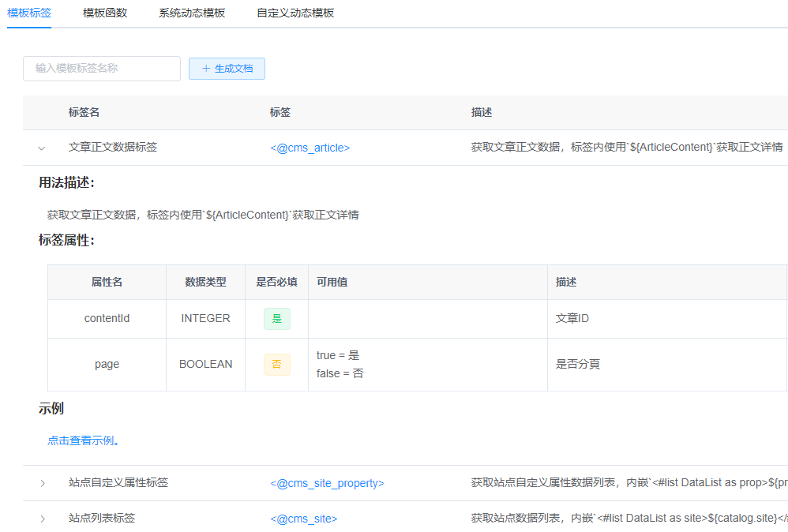Click the 标签名 column header
This screenshot has width=788, height=532.
(84, 113)
